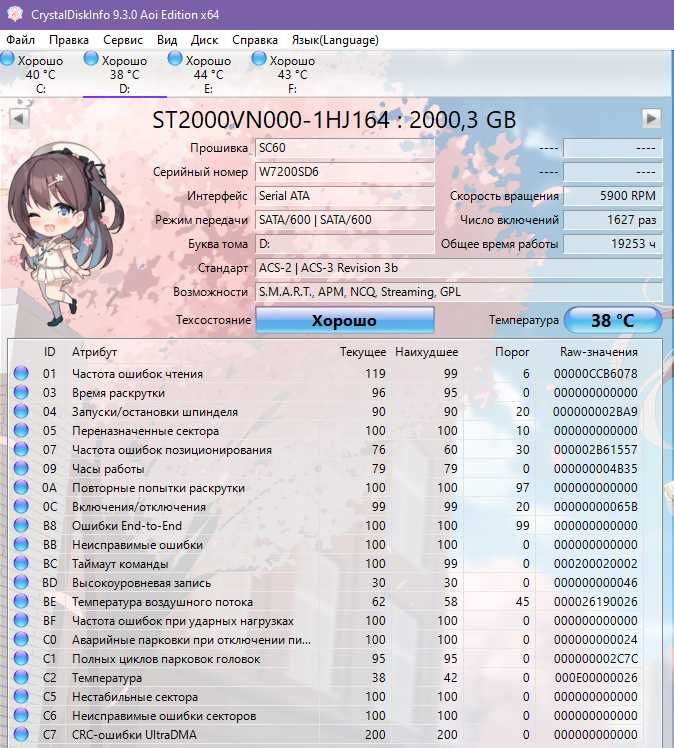This screenshot has width=674, height=748.
Task: Select the Температура воздушного потока attribute name
Action: (x=162, y=602)
